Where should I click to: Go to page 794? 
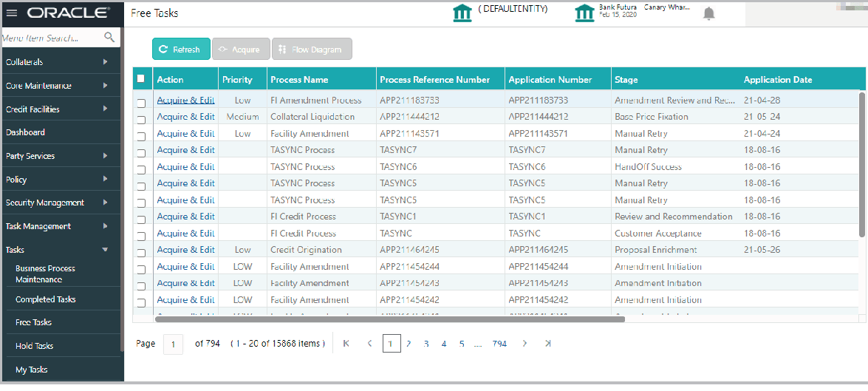click(x=499, y=344)
